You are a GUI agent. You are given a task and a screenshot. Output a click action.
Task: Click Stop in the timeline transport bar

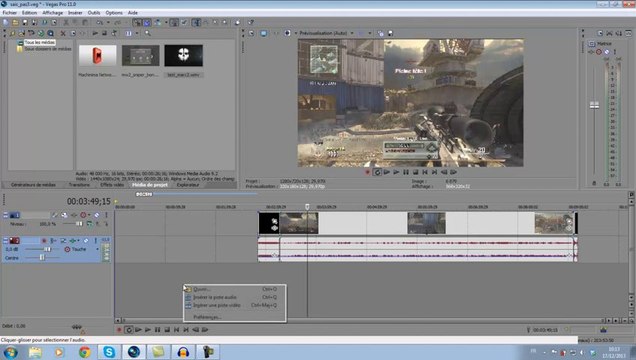(x=167, y=330)
